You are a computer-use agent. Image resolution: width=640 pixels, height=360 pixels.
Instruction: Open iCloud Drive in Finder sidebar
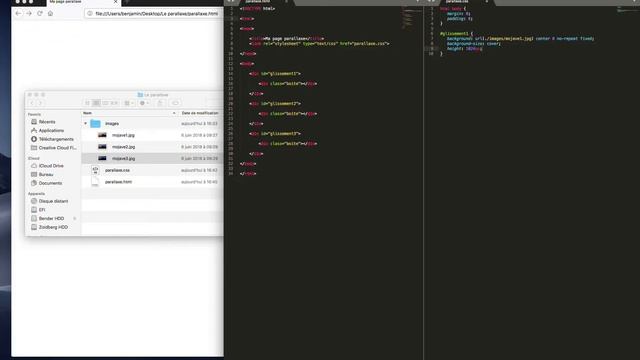51,166
